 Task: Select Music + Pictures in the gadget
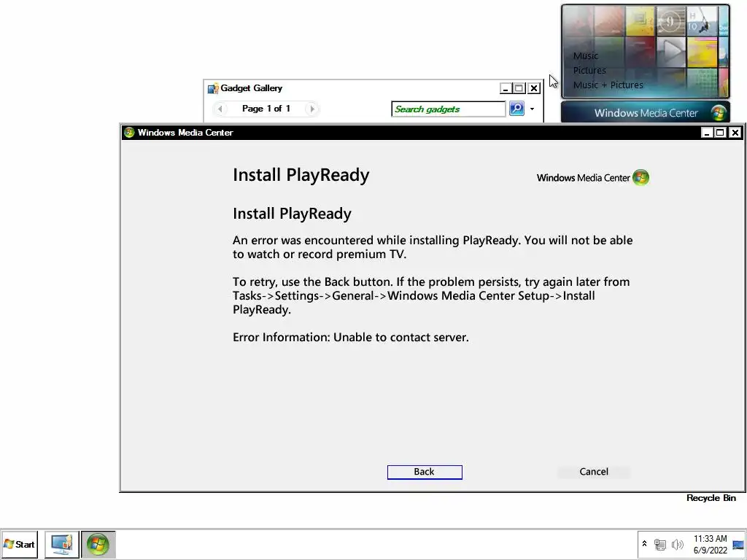pyautogui.click(x=608, y=85)
